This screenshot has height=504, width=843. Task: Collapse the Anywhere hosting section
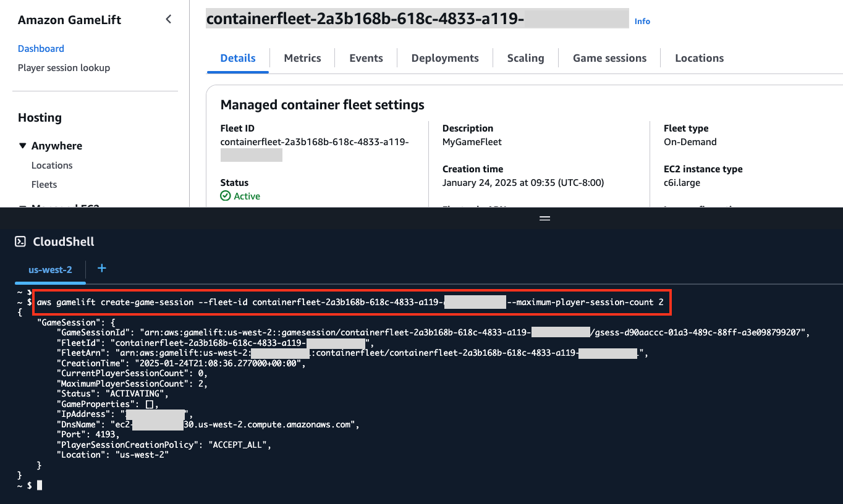click(x=56, y=145)
